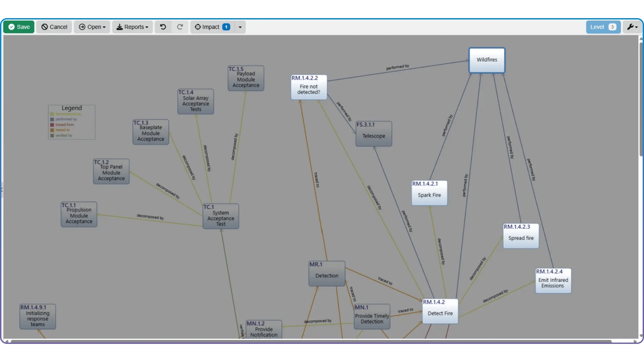This screenshot has width=644, height=362.
Task: Select the RM.1.4.2 Detect Fire node
Action: point(440,311)
